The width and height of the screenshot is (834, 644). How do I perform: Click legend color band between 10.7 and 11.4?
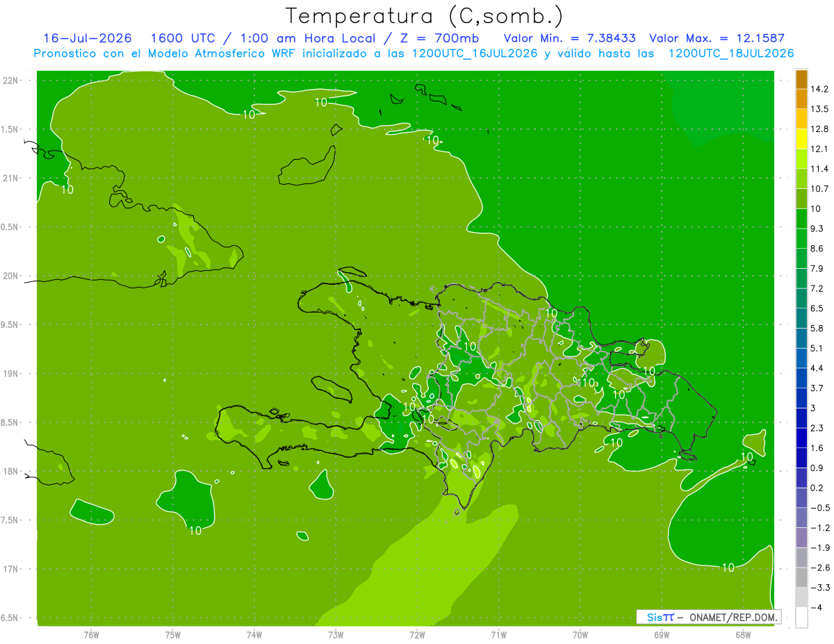(x=801, y=179)
